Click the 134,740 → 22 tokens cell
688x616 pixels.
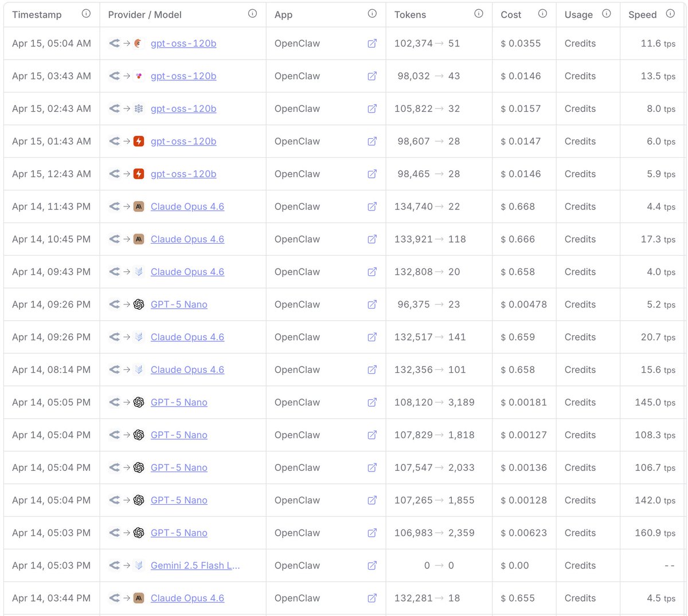point(427,206)
